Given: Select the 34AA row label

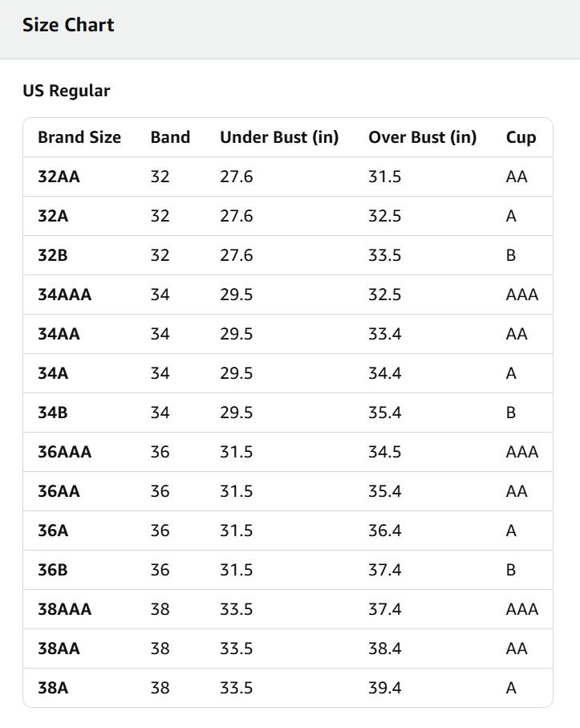Looking at the screenshot, I should 59,334.
